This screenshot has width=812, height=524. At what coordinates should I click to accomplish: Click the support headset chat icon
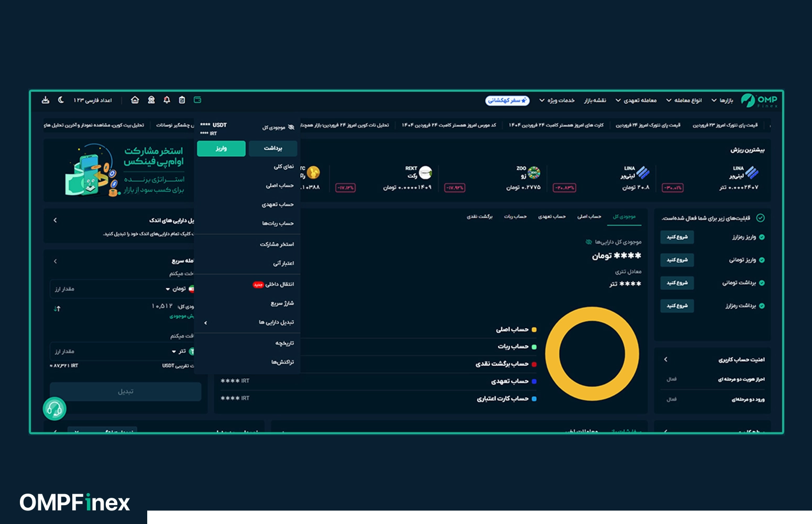(54, 409)
